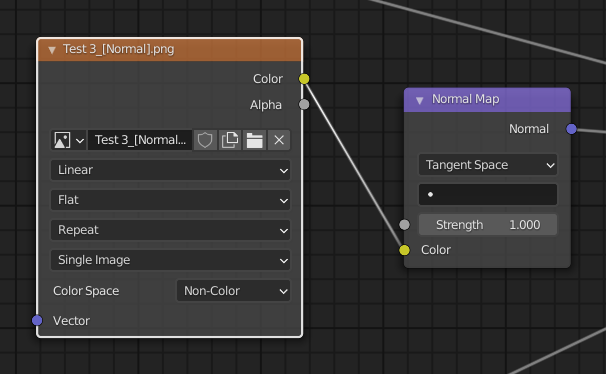Edit the Test 3_[Normal... image name field
606x374 pixels.
click(x=140, y=140)
